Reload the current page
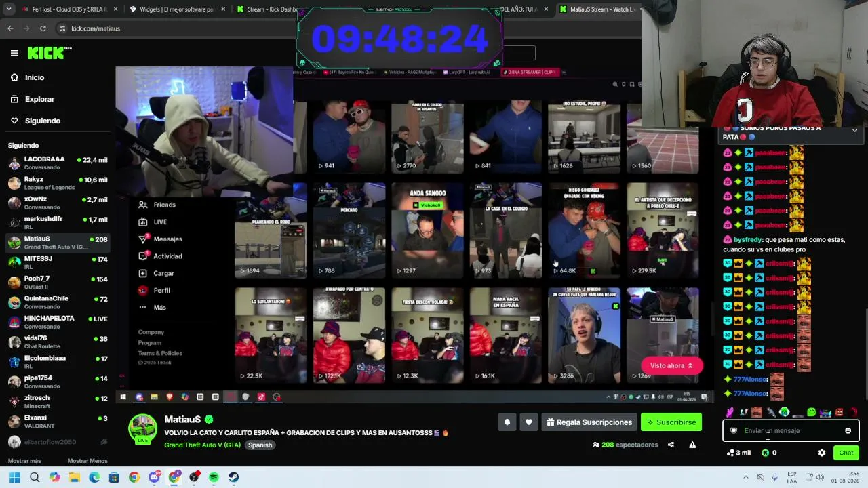Viewport: 868px width, 488px height. tap(43, 28)
